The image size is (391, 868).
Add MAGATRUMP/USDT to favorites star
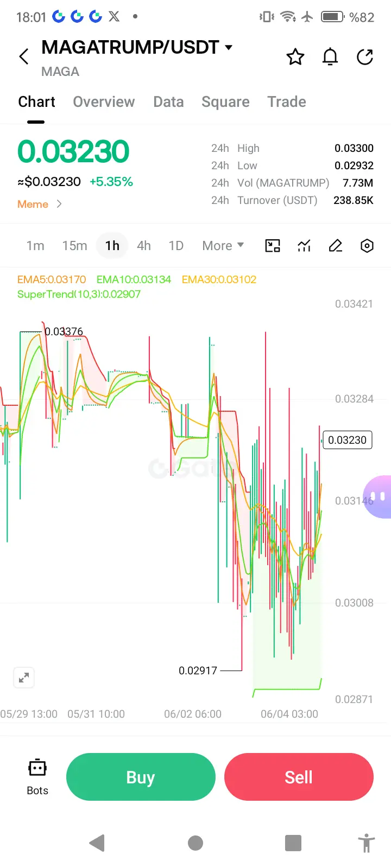(295, 56)
